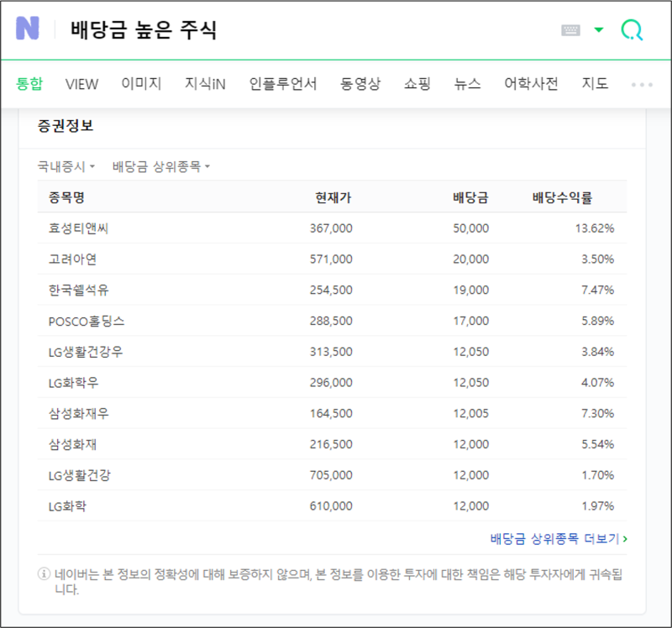Click the green search magnifier icon
The width and height of the screenshot is (672, 628).
pyautogui.click(x=633, y=30)
